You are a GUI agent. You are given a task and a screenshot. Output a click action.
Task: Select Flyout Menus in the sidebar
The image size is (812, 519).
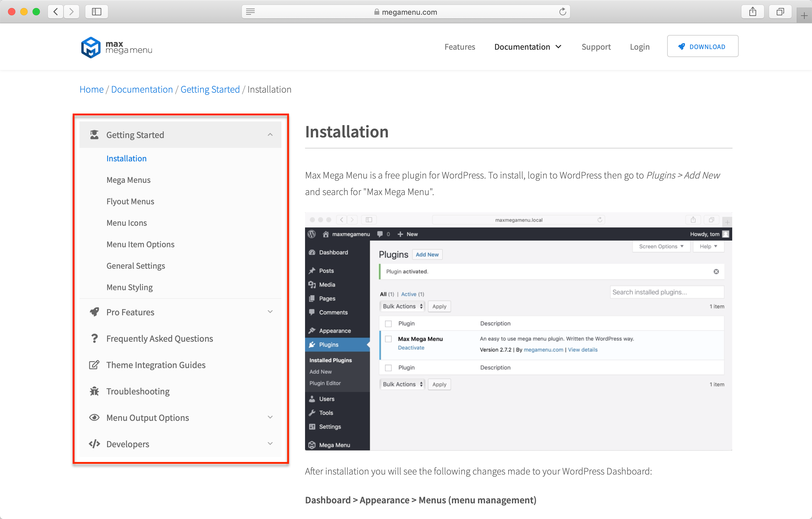pyautogui.click(x=130, y=201)
